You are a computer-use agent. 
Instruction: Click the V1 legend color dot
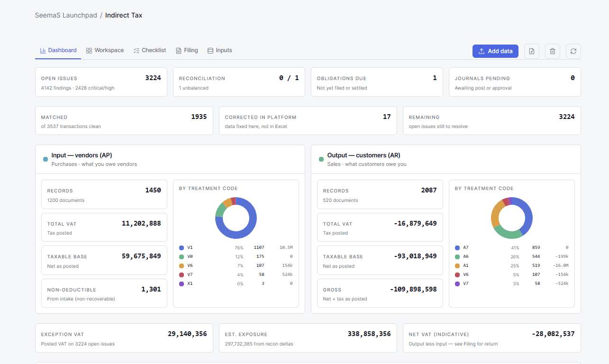point(181,247)
